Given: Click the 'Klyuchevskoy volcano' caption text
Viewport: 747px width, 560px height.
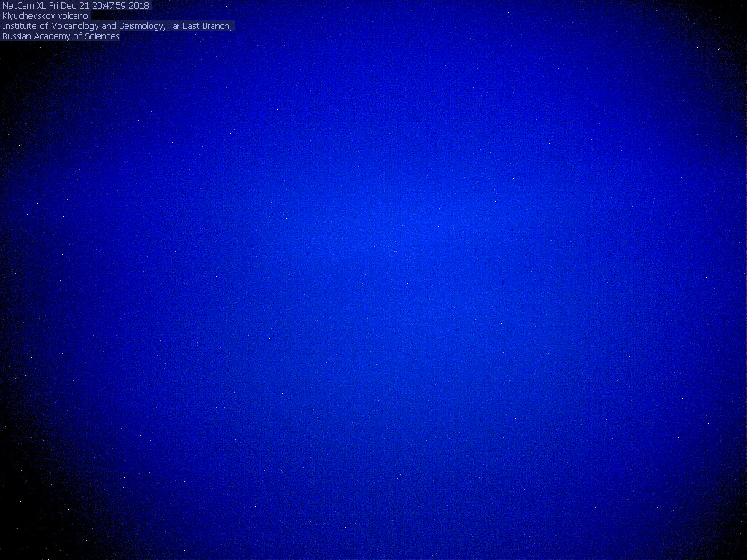Looking at the screenshot, I should [x=45, y=16].
